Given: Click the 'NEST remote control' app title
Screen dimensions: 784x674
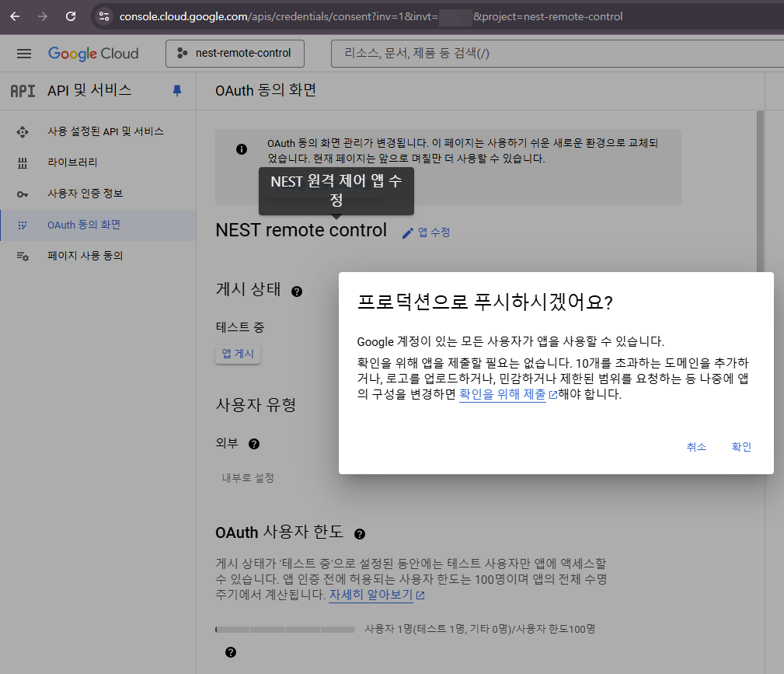Looking at the screenshot, I should [301, 231].
